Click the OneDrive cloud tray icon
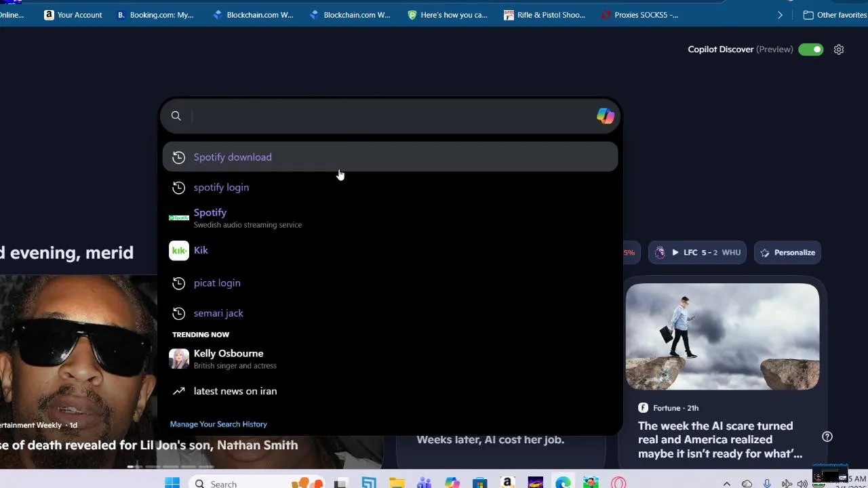868x488 pixels. [x=747, y=484]
